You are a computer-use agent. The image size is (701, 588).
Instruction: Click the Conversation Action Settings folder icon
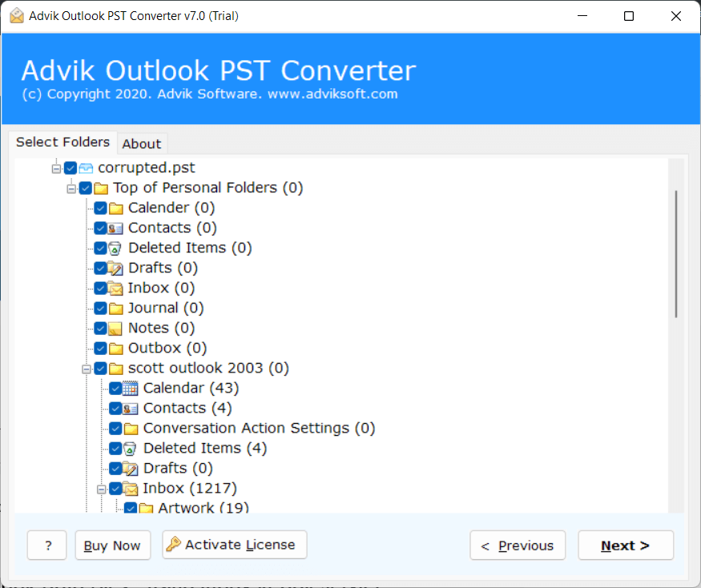tap(131, 429)
